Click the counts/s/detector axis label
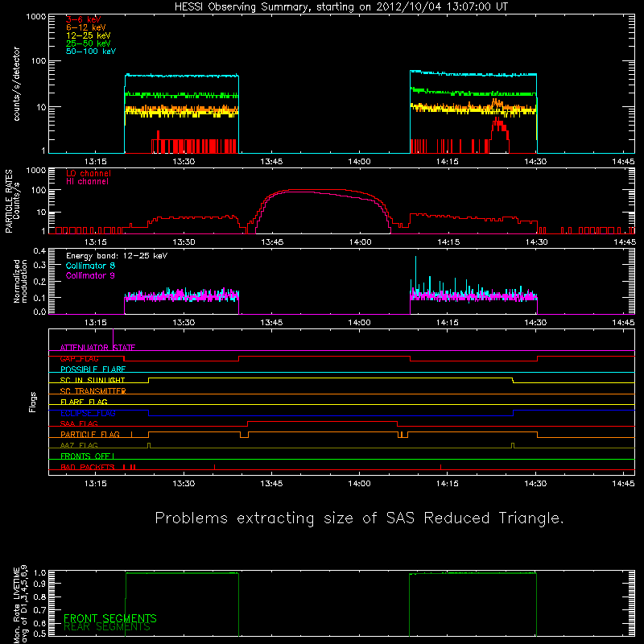 point(17,84)
